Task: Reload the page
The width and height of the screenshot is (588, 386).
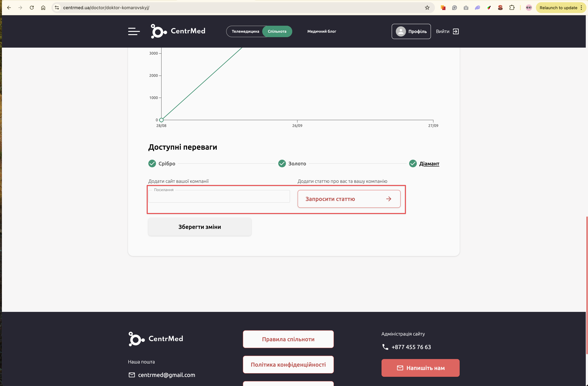Action: coord(32,8)
